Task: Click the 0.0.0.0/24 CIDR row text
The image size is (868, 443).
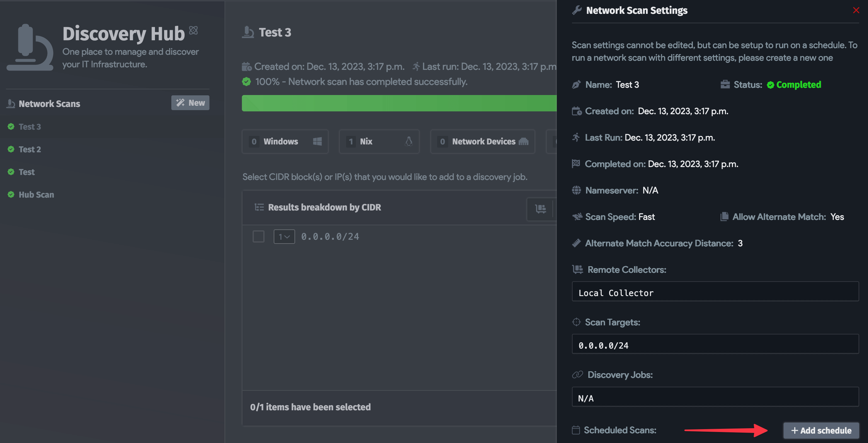Action: coord(330,237)
